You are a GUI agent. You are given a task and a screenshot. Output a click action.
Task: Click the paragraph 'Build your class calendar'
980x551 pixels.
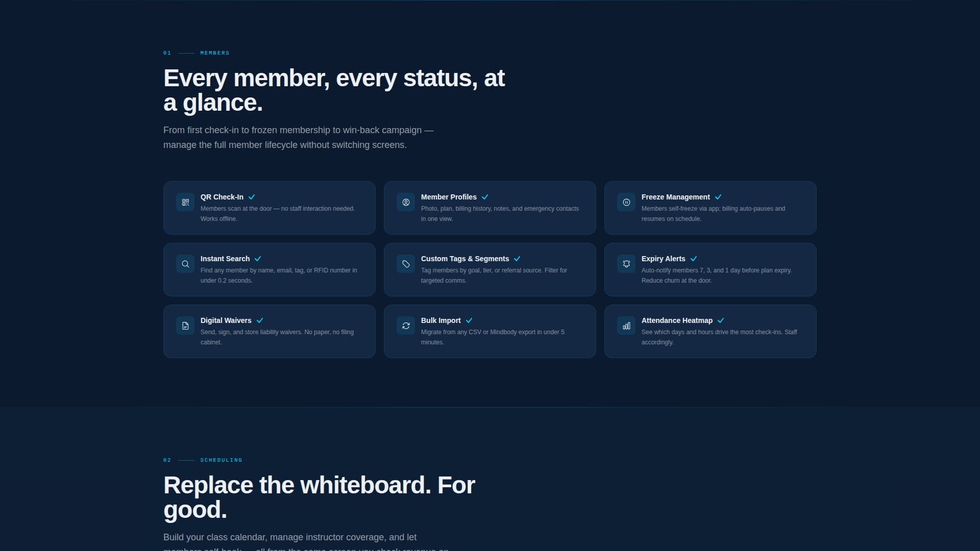point(306,542)
